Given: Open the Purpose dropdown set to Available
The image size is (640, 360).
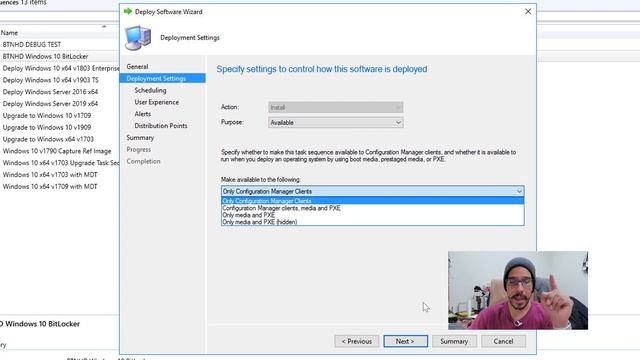Looking at the screenshot, I should point(336,122).
